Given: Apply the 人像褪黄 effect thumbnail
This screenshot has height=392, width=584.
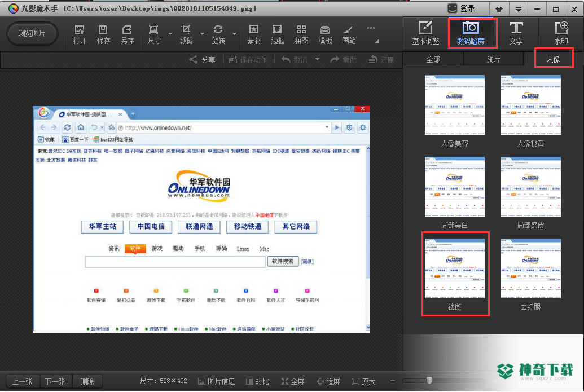Looking at the screenshot, I should (531, 105).
